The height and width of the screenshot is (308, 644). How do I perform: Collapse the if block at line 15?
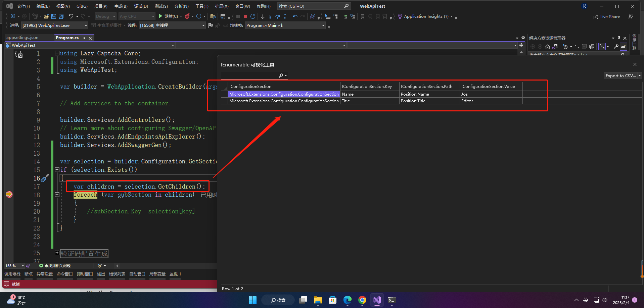click(57, 170)
